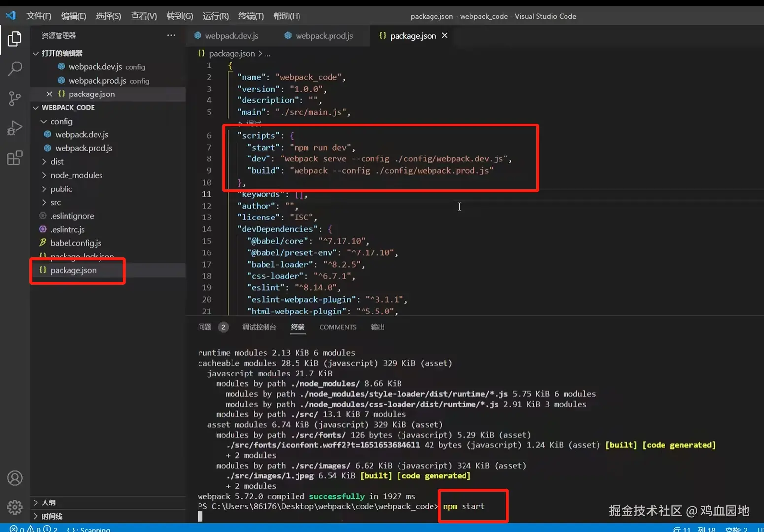Close package.json in open editors list

[x=49, y=94]
